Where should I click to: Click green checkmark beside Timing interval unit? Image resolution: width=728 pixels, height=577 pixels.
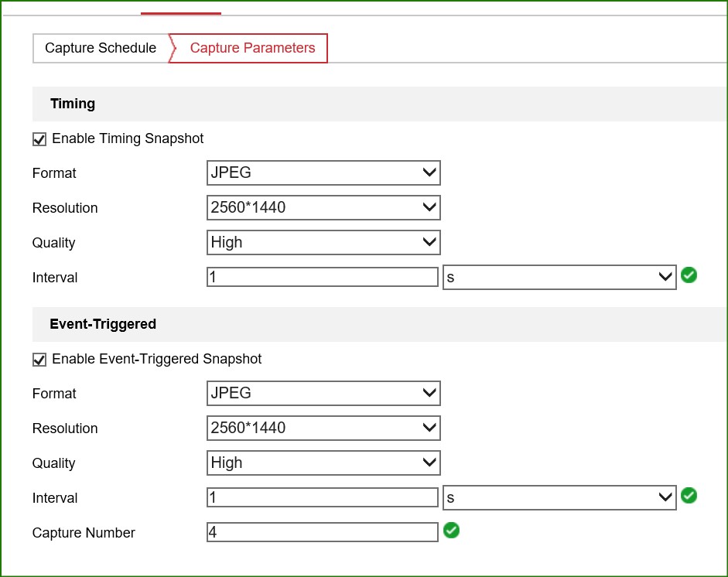click(689, 275)
